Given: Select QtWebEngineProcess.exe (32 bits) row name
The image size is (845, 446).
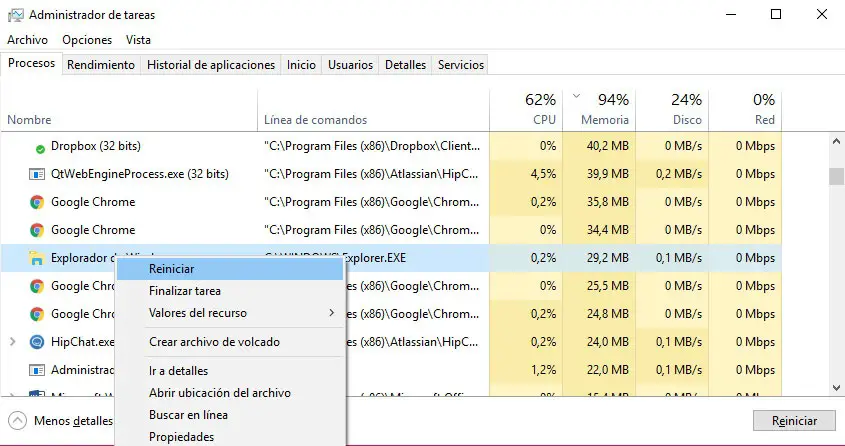Looking at the screenshot, I should tap(140, 174).
